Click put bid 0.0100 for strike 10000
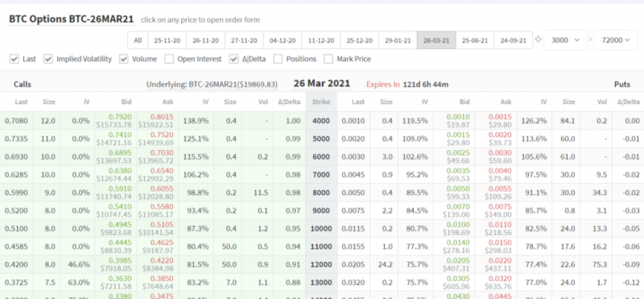644x299 pixels. (458, 225)
